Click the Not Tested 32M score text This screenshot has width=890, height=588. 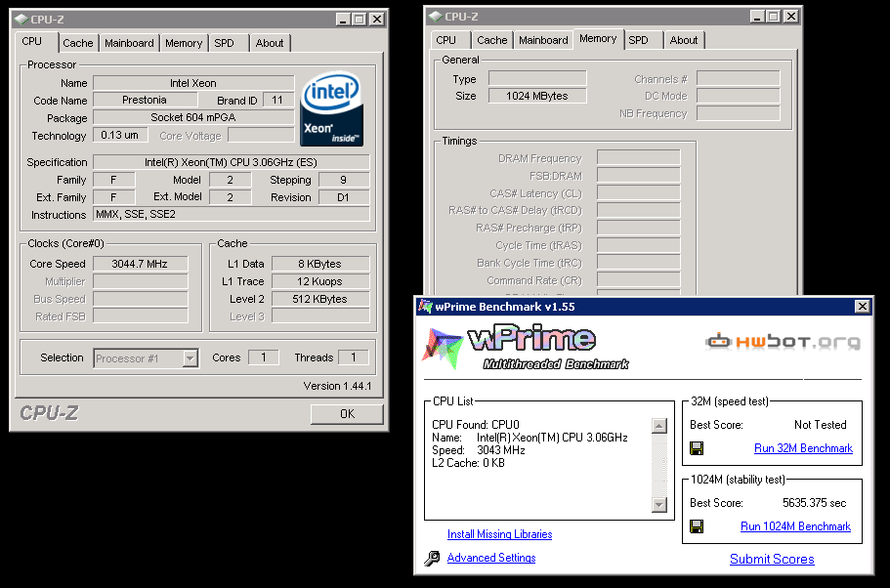[821, 425]
